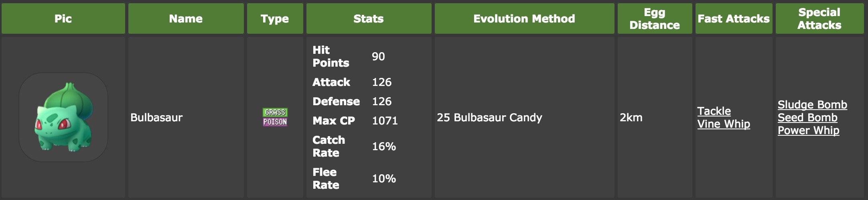Image resolution: width=868 pixels, height=200 pixels.
Task: Click the Pic column header
Action: pos(63,18)
